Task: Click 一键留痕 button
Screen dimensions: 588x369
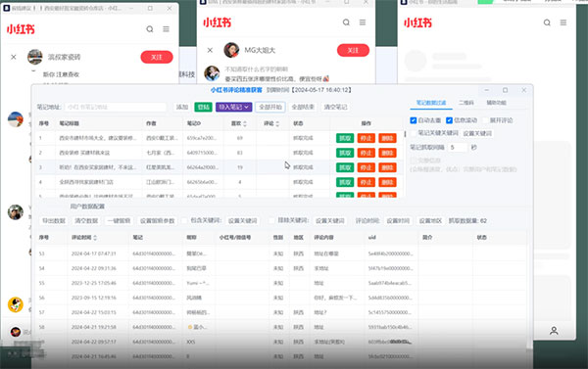Action: click(119, 220)
